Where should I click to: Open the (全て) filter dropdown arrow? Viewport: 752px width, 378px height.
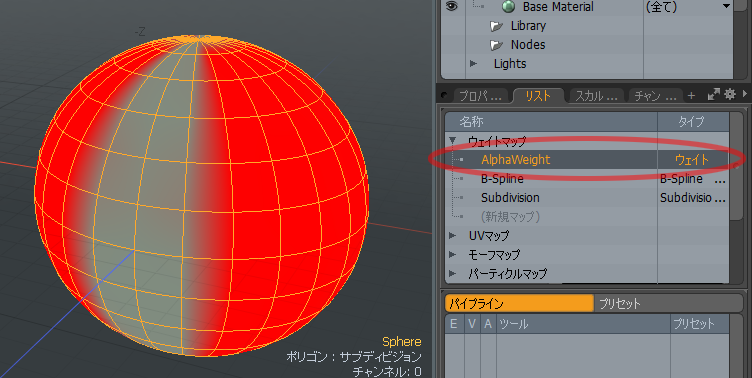726,6
